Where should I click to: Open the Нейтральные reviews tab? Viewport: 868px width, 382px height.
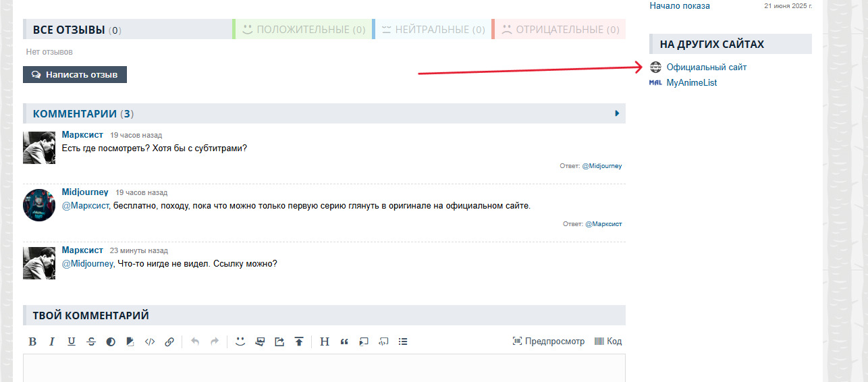tap(433, 30)
